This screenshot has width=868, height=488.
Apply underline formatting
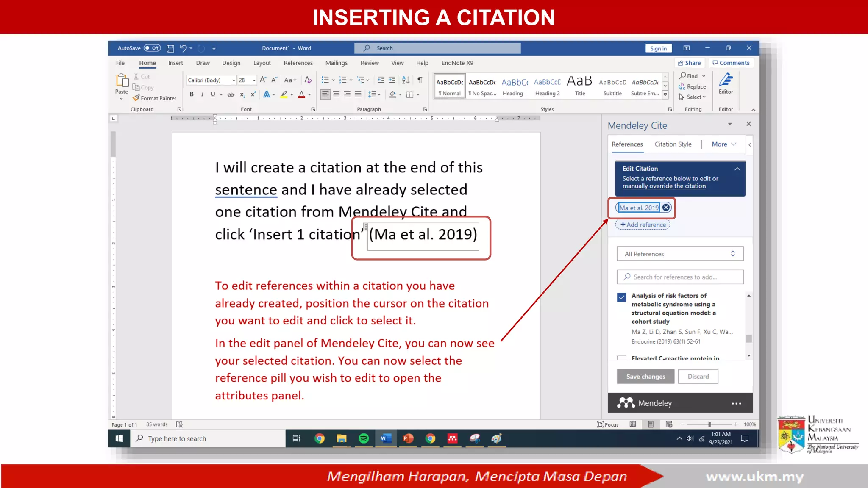pos(213,94)
